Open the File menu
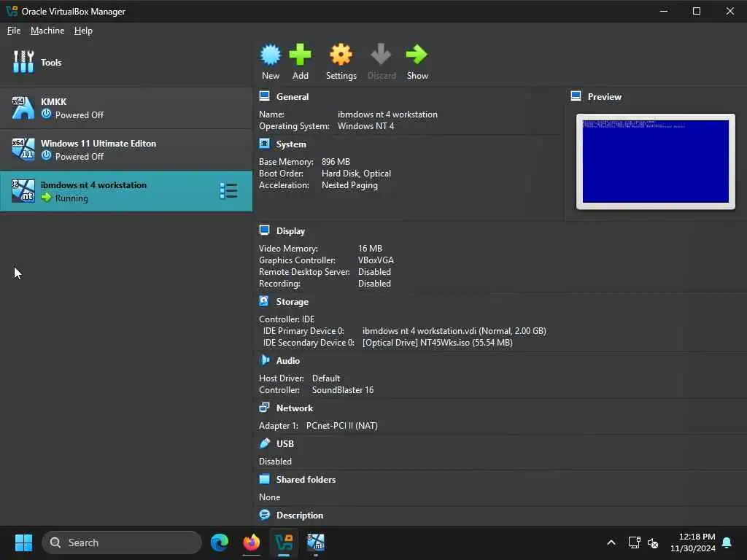 tap(14, 31)
